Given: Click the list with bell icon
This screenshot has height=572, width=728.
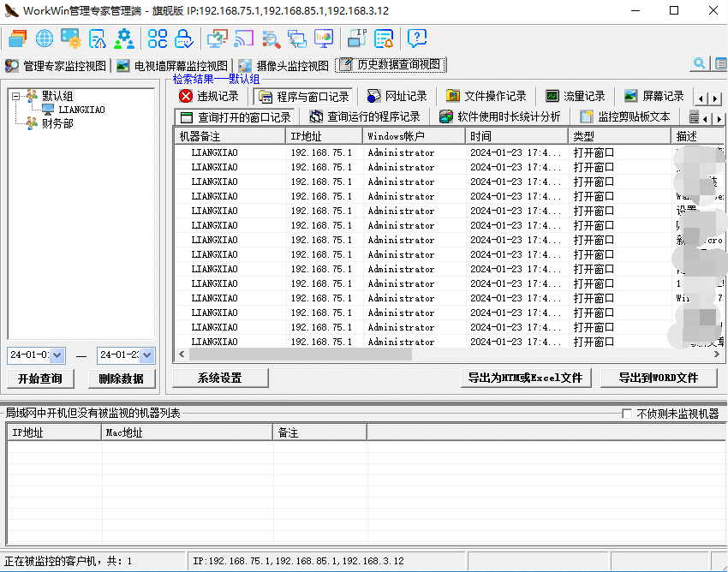Looking at the screenshot, I should (x=384, y=39).
